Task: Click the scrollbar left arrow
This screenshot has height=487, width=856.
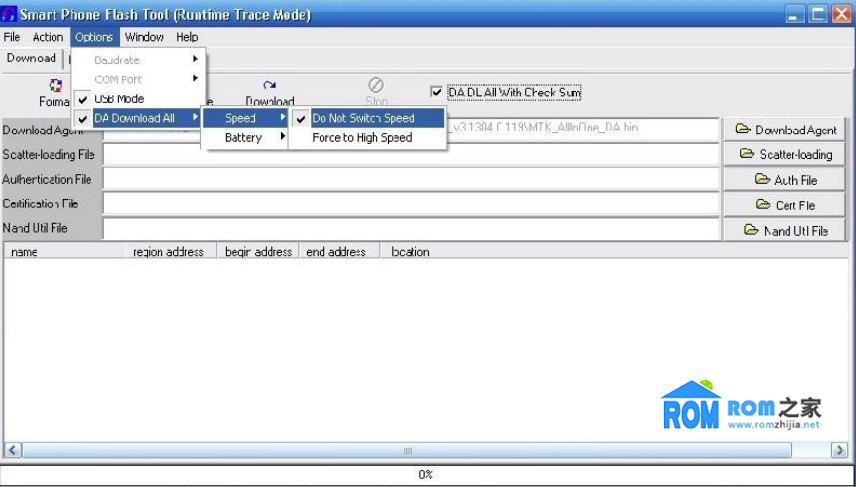Action: pyautogui.click(x=13, y=450)
